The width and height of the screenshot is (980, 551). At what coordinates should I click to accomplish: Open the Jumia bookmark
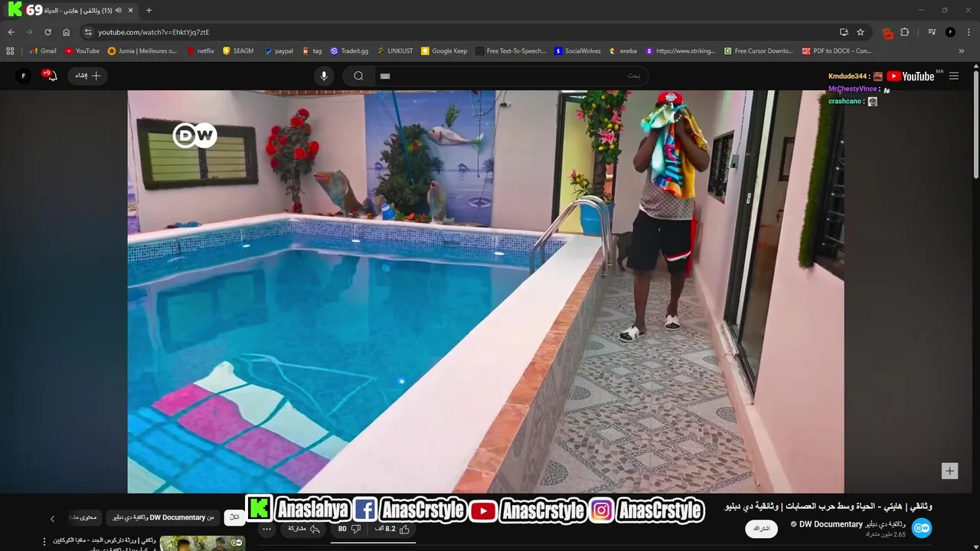(142, 51)
